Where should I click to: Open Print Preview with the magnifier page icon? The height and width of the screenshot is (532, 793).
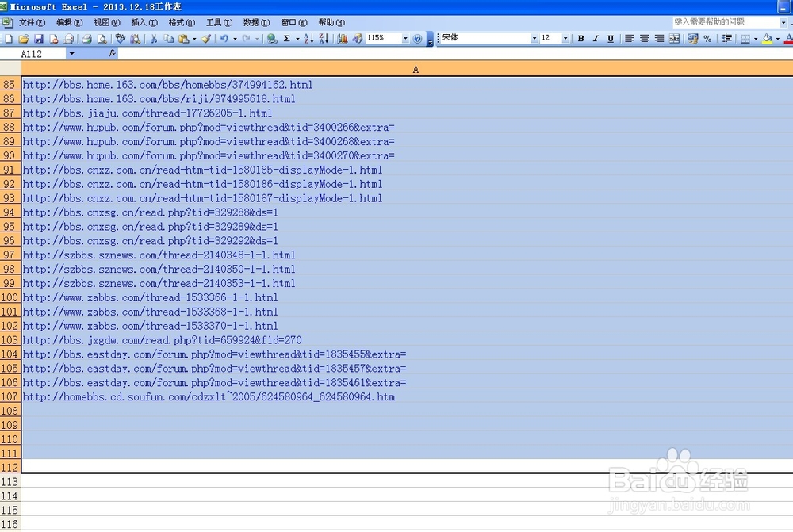point(102,38)
